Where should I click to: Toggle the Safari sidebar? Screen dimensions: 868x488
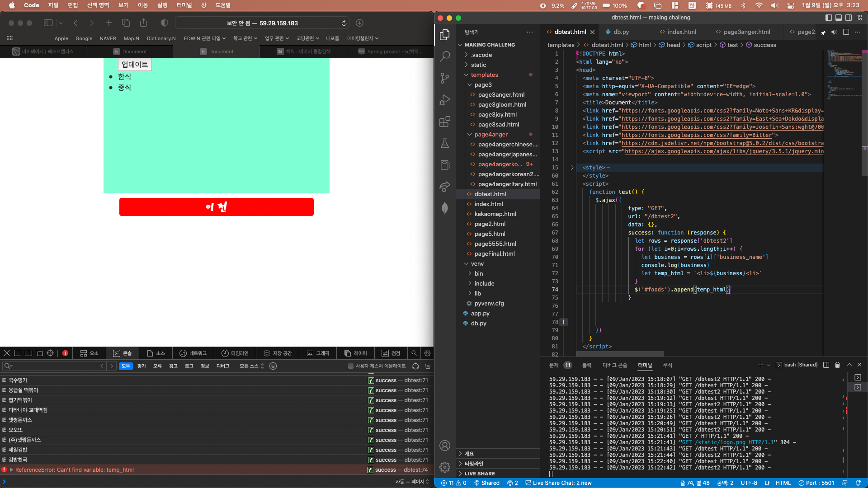tap(48, 23)
